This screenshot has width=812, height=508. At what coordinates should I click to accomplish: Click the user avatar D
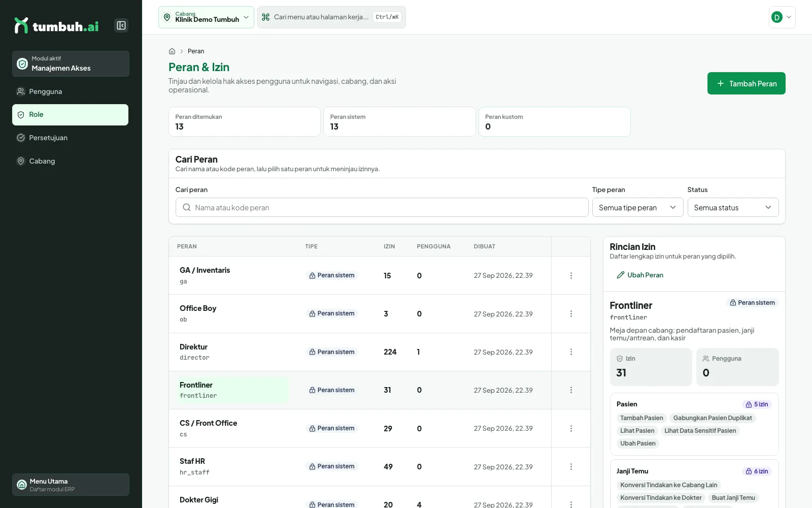point(776,17)
